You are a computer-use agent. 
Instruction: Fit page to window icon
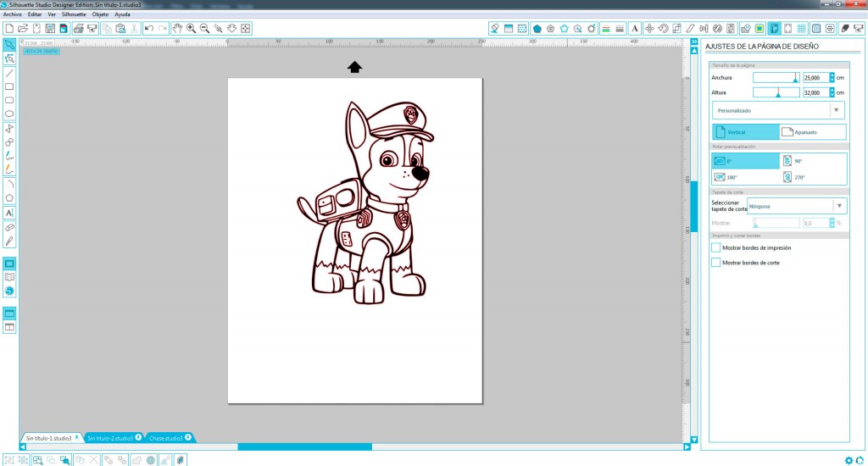pos(245,28)
